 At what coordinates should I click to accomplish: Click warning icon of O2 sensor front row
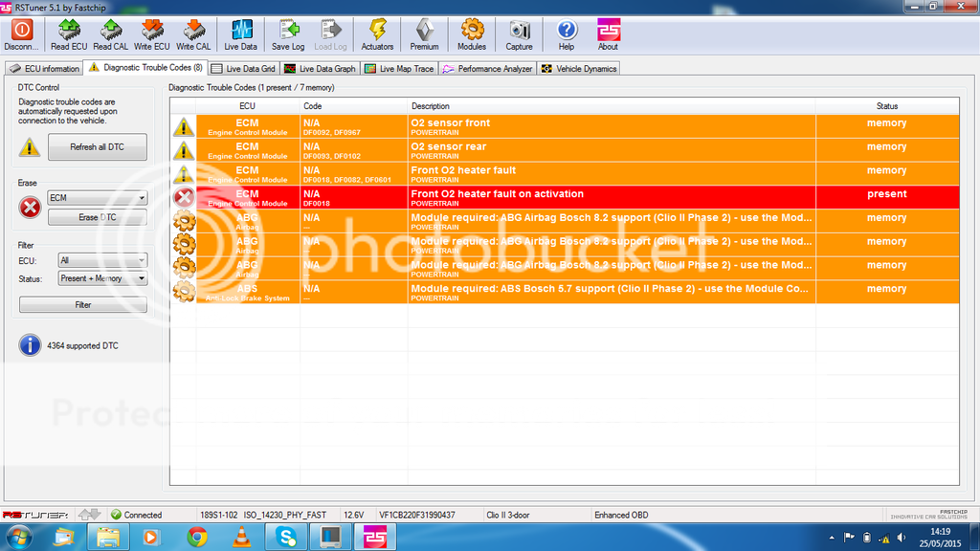coord(184,127)
